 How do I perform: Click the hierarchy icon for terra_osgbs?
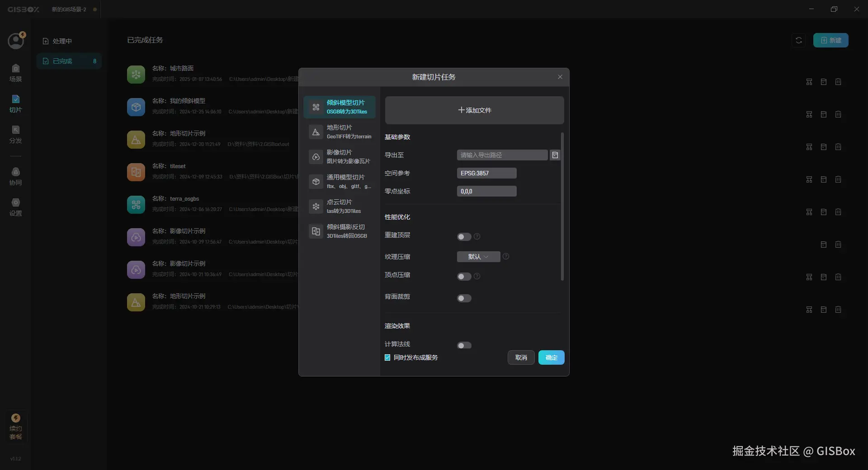(x=809, y=212)
